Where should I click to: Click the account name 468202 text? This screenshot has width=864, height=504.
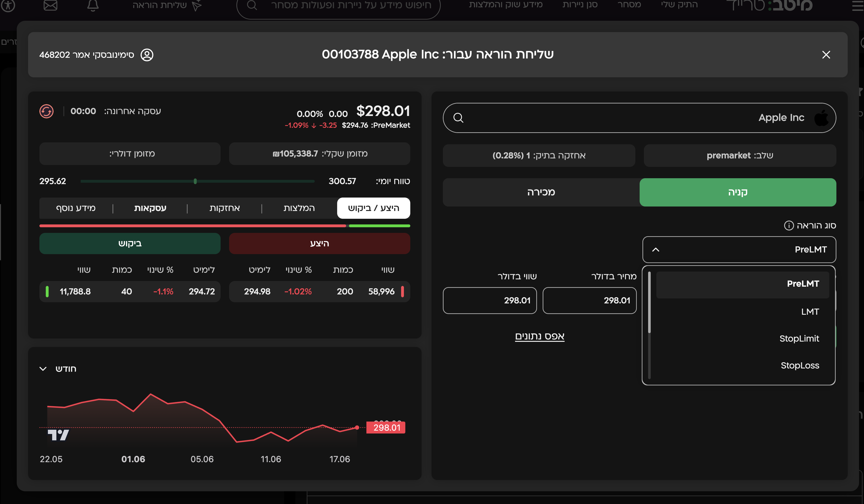(86, 55)
